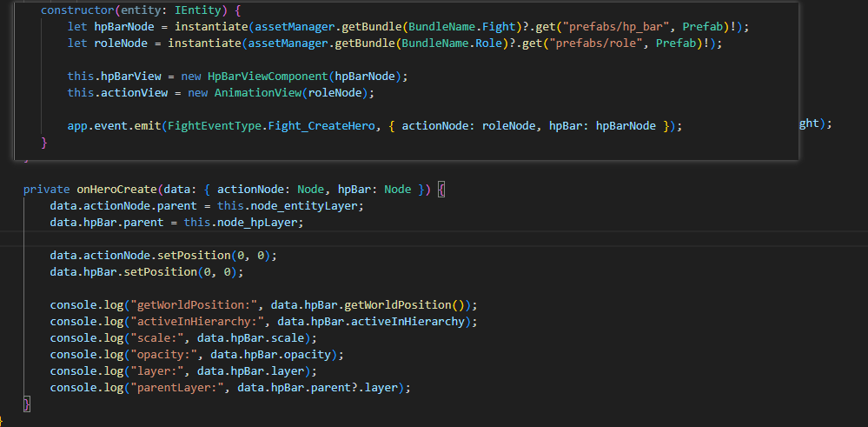Click the data.hpBar.activeInHierarchy property
868x427 pixels.
(370, 322)
